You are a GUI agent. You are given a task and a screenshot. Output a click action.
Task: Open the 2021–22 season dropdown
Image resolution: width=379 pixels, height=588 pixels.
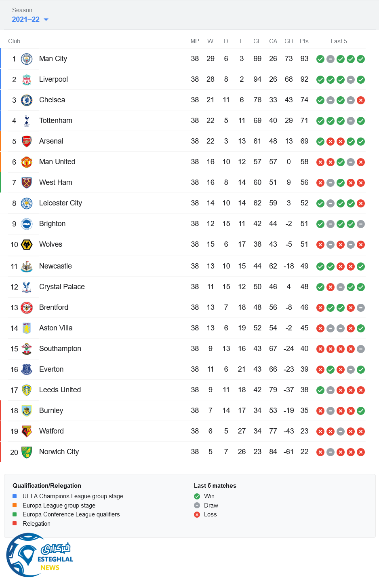[26, 19]
